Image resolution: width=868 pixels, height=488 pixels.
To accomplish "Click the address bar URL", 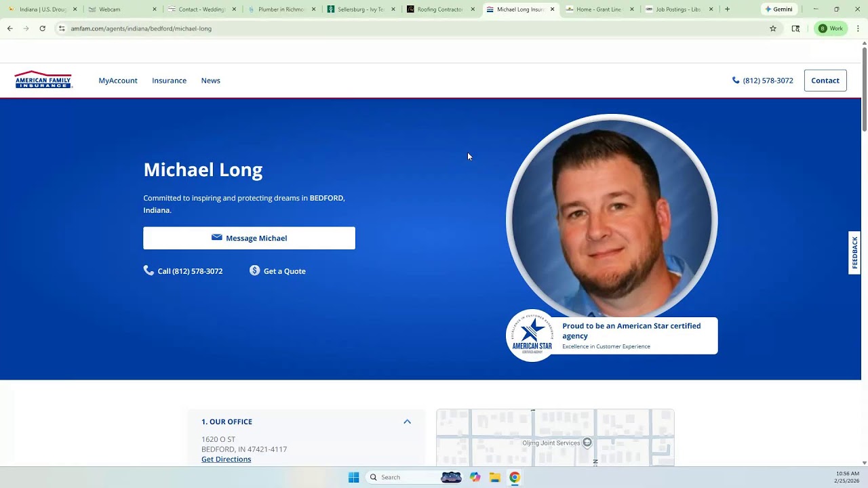I will [x=141, y=28].
